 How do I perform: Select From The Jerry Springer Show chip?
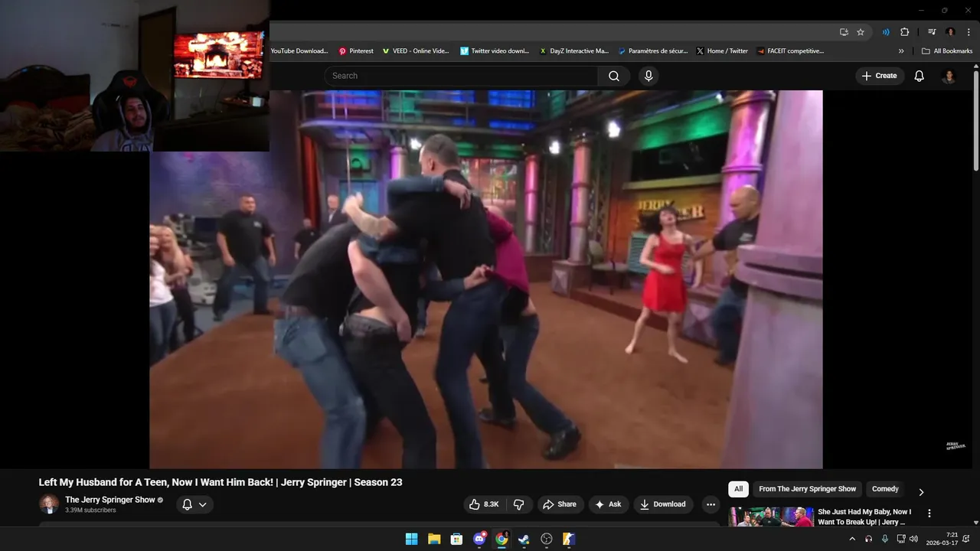[x=807, y=489]
